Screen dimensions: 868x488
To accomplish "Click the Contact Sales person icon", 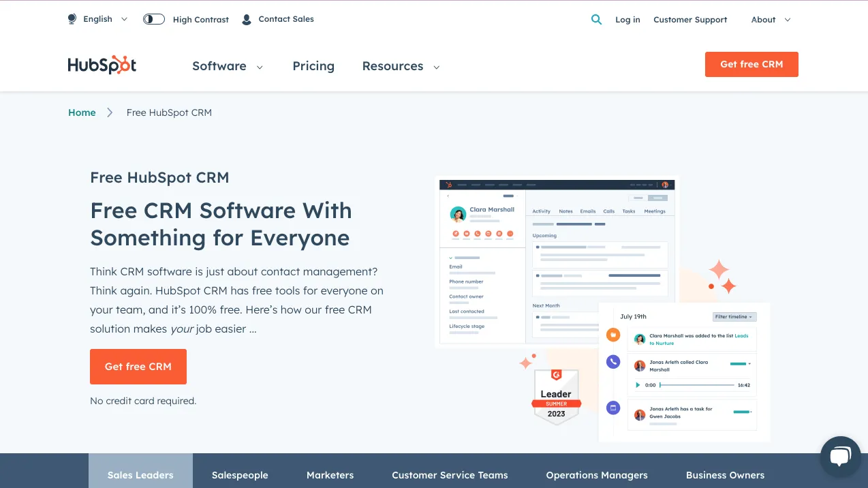I will tap(247, 20).
